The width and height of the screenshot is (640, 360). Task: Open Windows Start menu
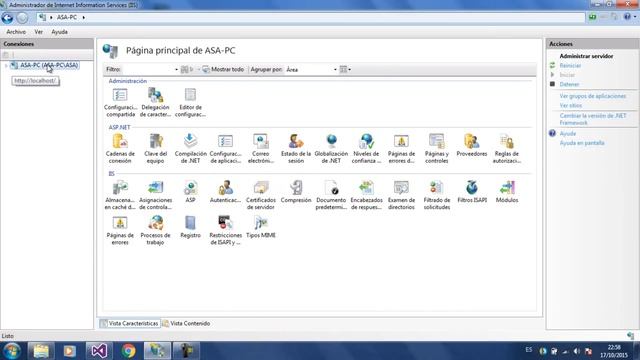click(11, 351)
